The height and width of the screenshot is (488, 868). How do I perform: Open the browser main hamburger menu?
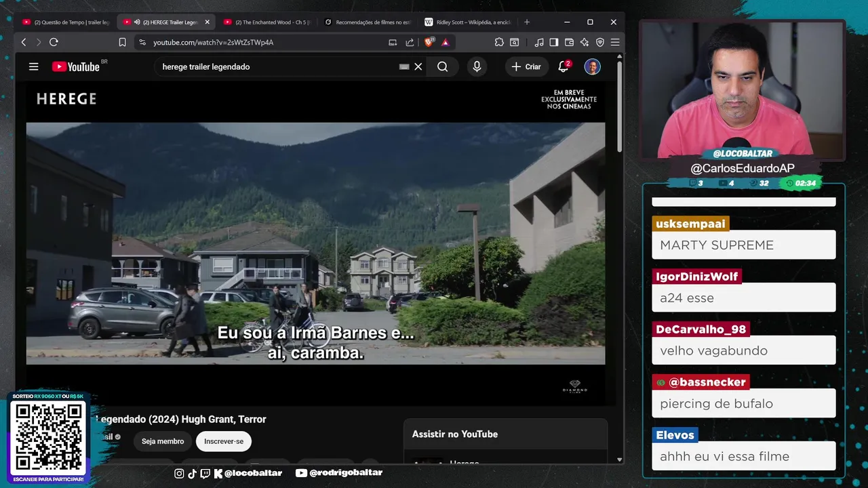pos(615,42)
